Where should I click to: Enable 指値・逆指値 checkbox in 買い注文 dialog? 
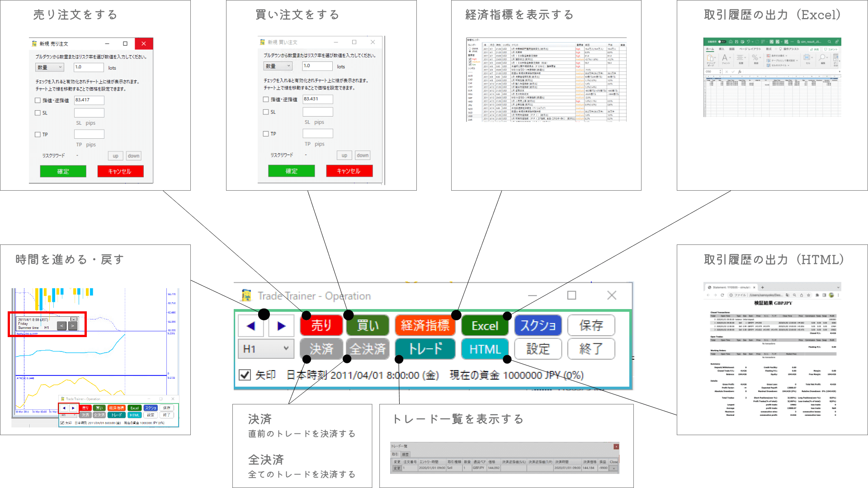(266, 99)
